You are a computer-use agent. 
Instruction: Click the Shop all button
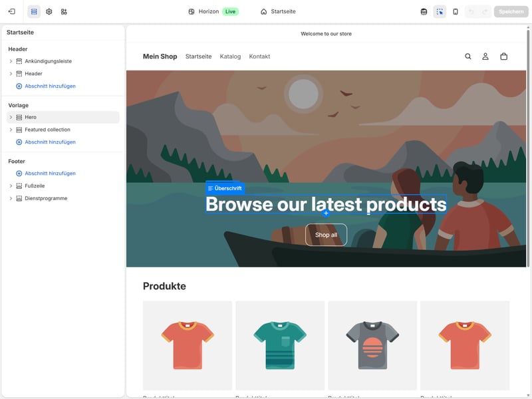[x=326, y=235]
